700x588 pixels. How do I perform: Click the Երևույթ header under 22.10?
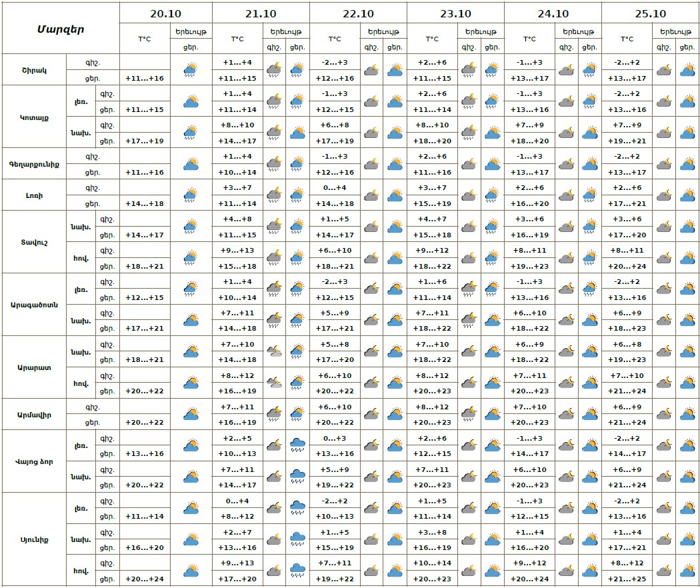[x=383, y=31]
